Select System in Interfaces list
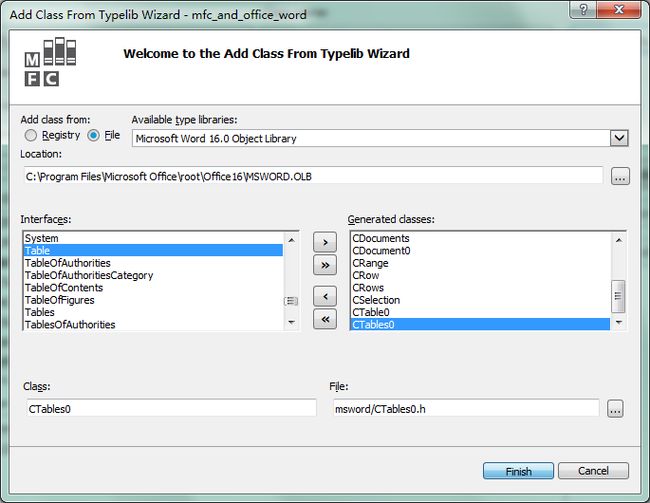Viewport: 650px width, 503px height. pos(153,238)
